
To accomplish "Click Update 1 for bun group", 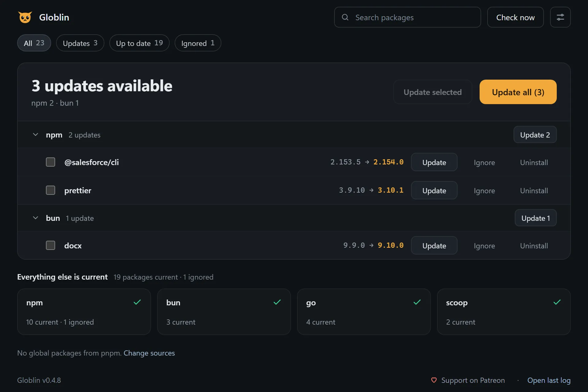I will pos(536,218).
